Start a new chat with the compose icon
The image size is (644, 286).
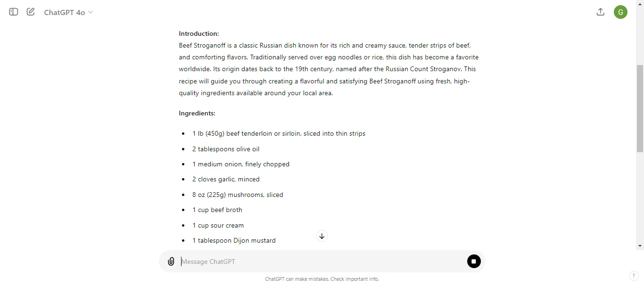pyautogui.click(x=30, y=12)
